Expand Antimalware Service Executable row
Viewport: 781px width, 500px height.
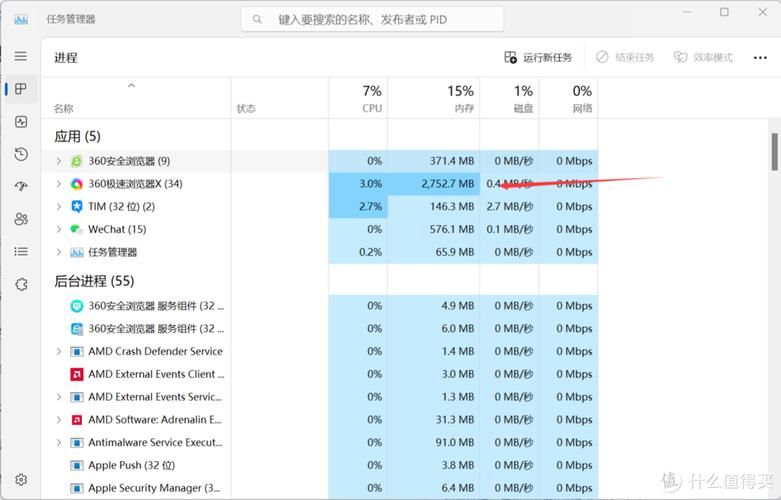coord(59,443)
